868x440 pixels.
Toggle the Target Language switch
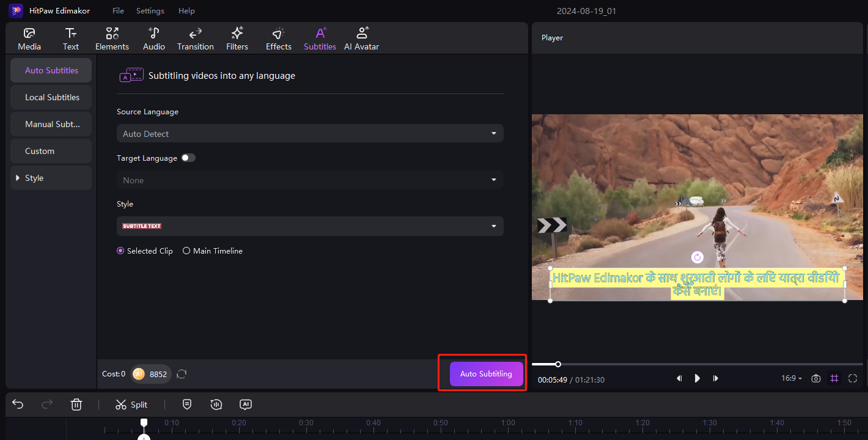tap(188, 158)
